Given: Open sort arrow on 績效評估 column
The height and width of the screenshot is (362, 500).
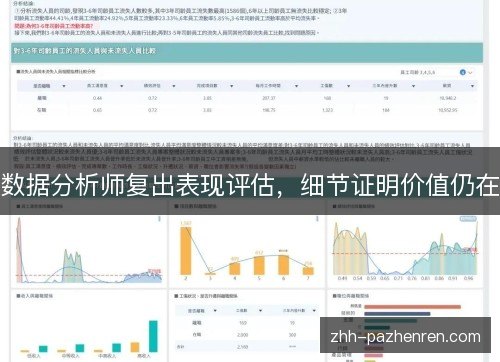Looking at the screenshot, I should pyautogui.click(x=174, y=86).
